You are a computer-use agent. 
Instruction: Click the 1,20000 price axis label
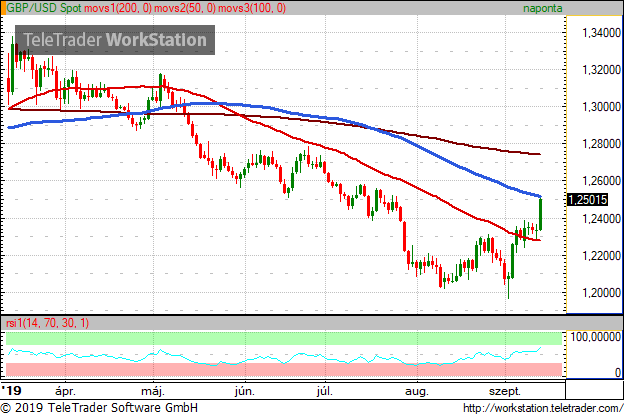[601, 292]
